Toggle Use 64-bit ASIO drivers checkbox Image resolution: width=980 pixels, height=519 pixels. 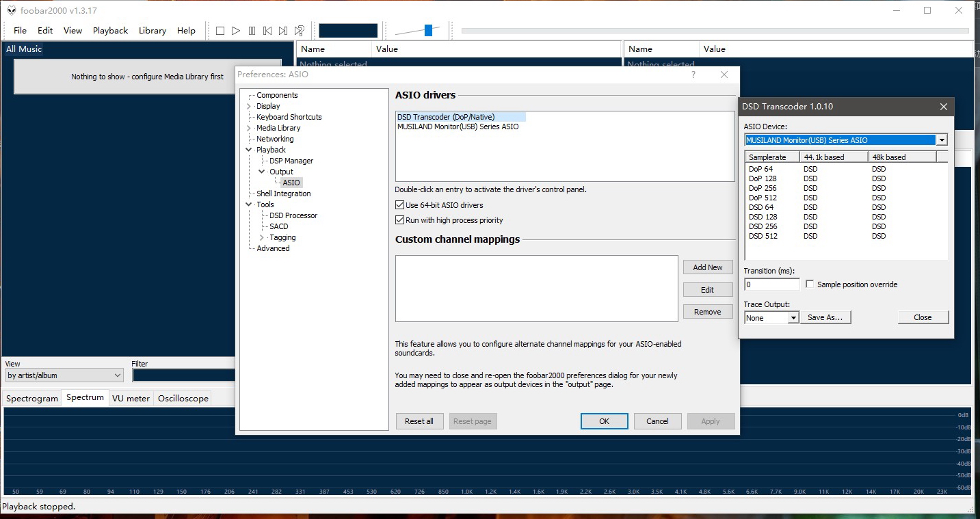coord(400,205)
